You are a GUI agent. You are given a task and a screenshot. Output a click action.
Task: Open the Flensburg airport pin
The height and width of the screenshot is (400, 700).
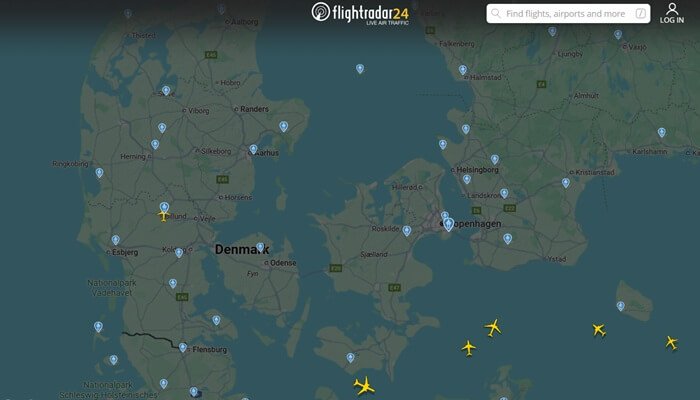(x=183, y=347)
